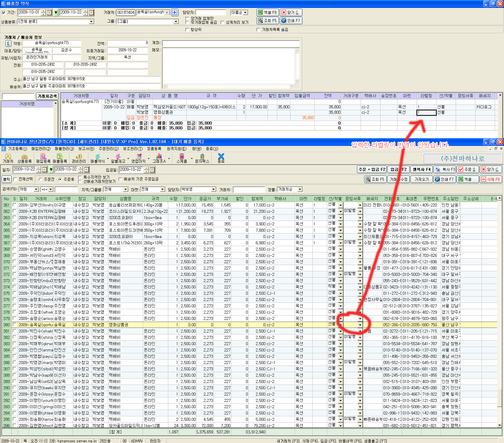Image resolution: width=504 pixels, height=443 pixels.
Task: Open 경비관리 expense management icon
Action: [x=79, y=158]
